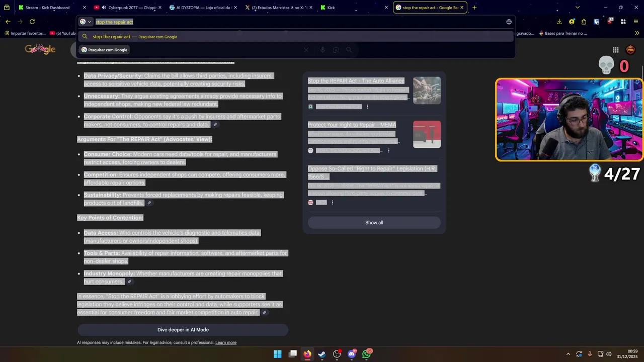Select suggestion 'stop the repair act' Pesquisar com Google
Image resolution: width=644 pixels, height=362 pixels.
click(297, 37)
